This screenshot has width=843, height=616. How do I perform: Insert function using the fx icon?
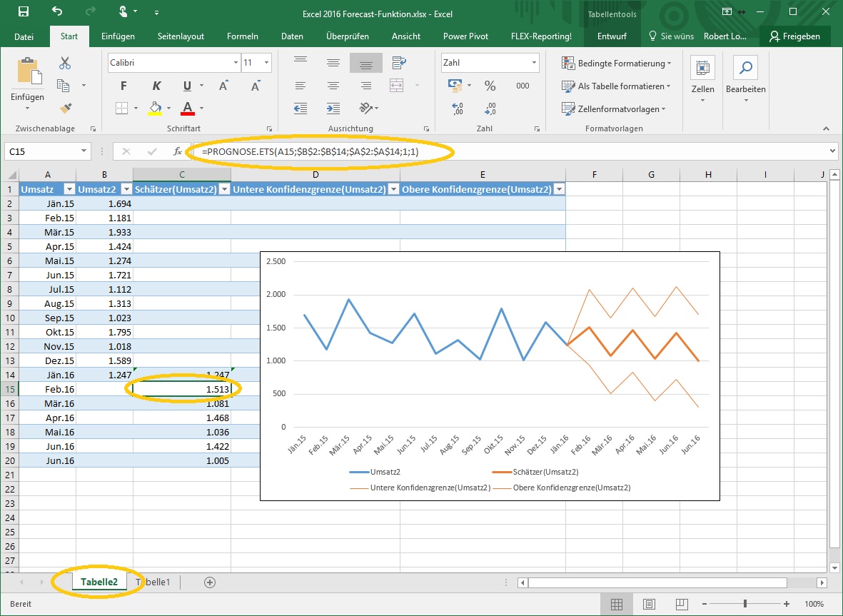(178, 151)
